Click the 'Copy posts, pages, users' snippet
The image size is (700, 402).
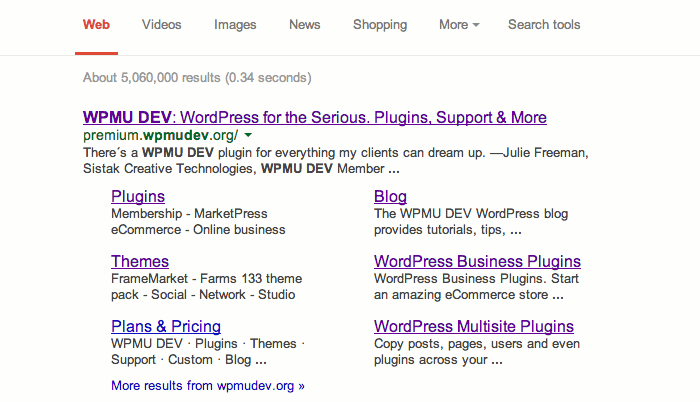[477, 343]
